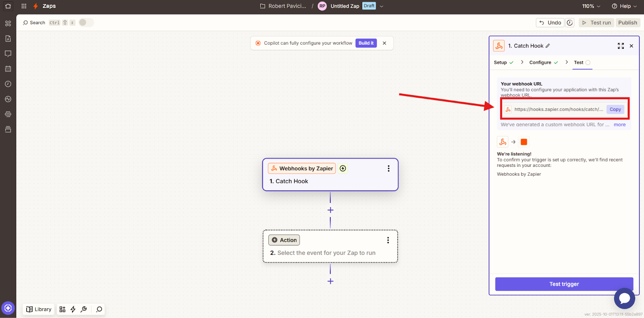The image size is (644, 318).
Task: Click 'Webhooks by Zapier' text in the panel
Action: 519,174
